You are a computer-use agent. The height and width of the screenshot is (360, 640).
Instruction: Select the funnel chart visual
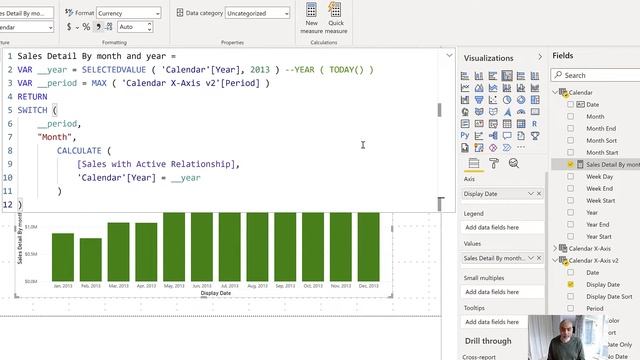(479, 100)
